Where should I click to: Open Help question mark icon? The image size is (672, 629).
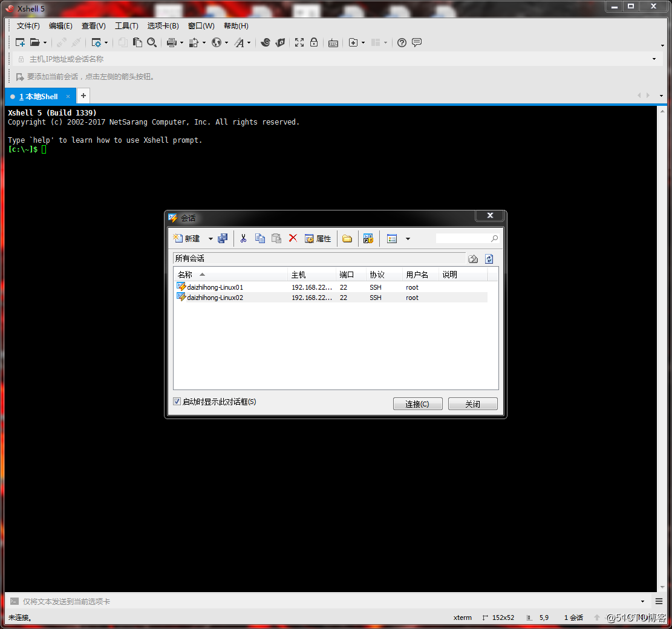tap(402, 42)
